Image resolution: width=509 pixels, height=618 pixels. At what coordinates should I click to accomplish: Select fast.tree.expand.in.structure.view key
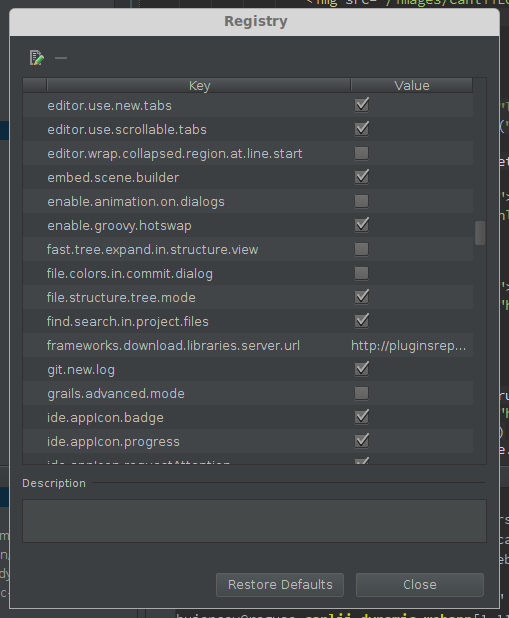coord(153,250)
